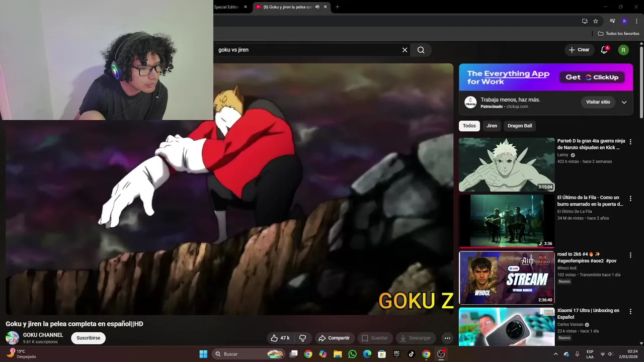Open the GOKU CHANNEL name link
The image size is (644, 362).
click(43, 335)
